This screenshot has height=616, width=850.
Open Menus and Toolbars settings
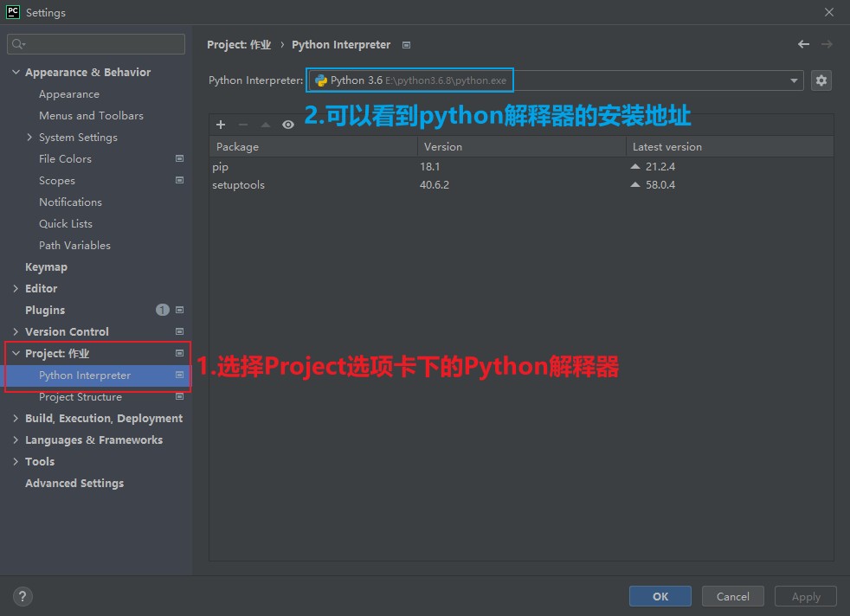point(91,115)
